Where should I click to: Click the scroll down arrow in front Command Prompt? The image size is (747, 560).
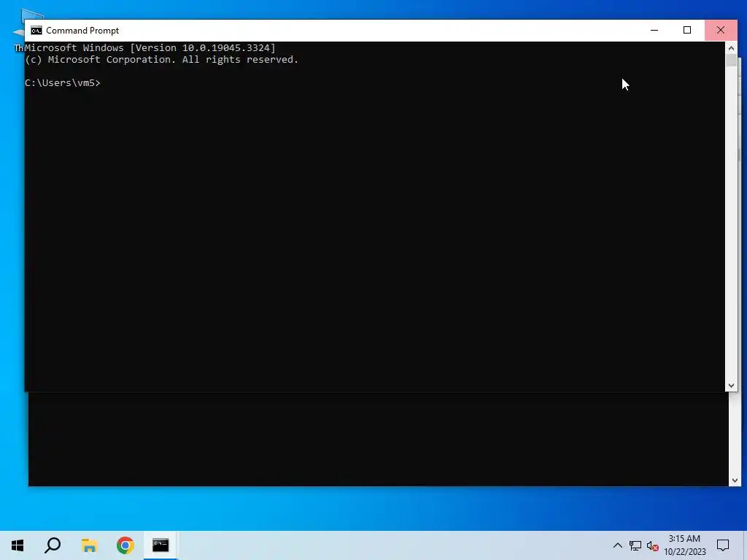731,386
